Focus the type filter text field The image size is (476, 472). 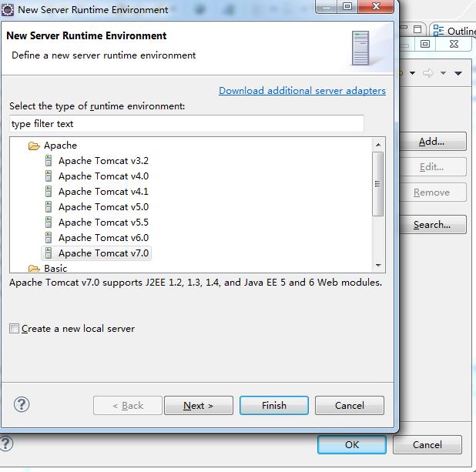[186, 123]
